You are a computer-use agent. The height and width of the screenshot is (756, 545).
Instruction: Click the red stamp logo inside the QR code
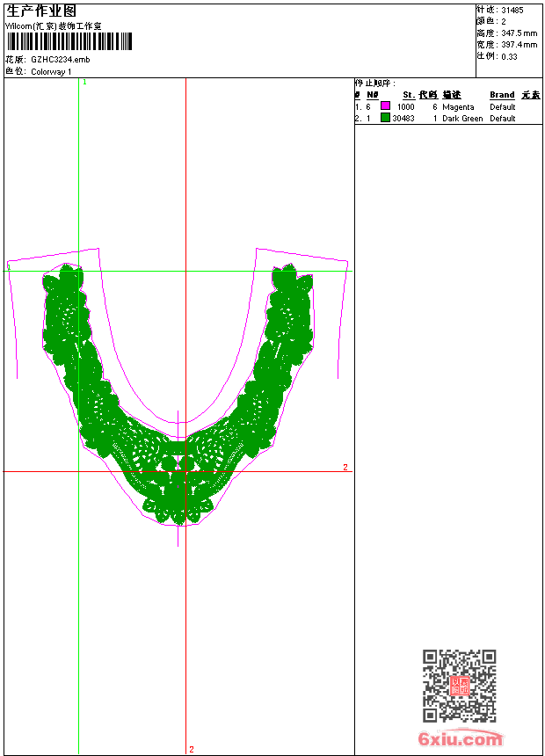[x=459, y=687]
